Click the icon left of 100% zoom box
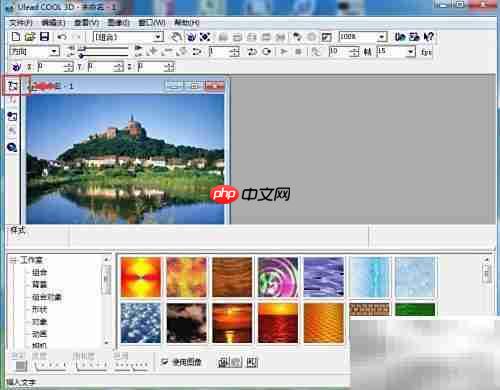Image resolution: width=500 pixels, height=390 pixels. 326,37
